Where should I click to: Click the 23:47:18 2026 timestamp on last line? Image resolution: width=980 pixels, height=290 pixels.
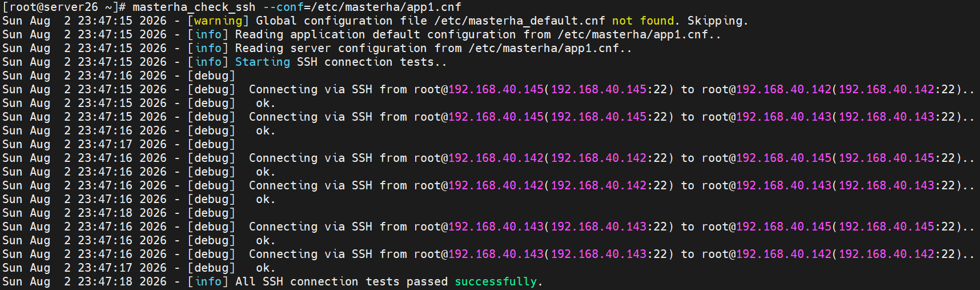(x=122, y=281)
